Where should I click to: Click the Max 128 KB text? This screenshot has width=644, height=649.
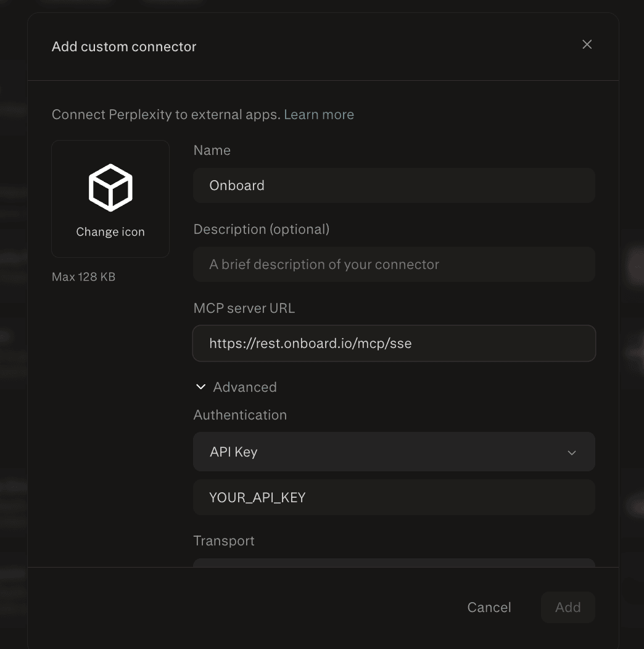(x=84, y=276)
